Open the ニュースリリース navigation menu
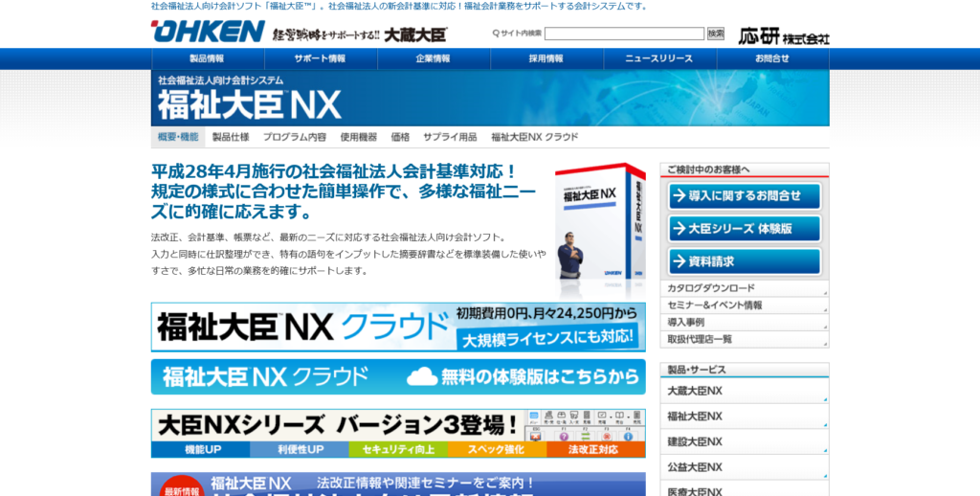Viewport: 980px width, 496px height. 660,58
